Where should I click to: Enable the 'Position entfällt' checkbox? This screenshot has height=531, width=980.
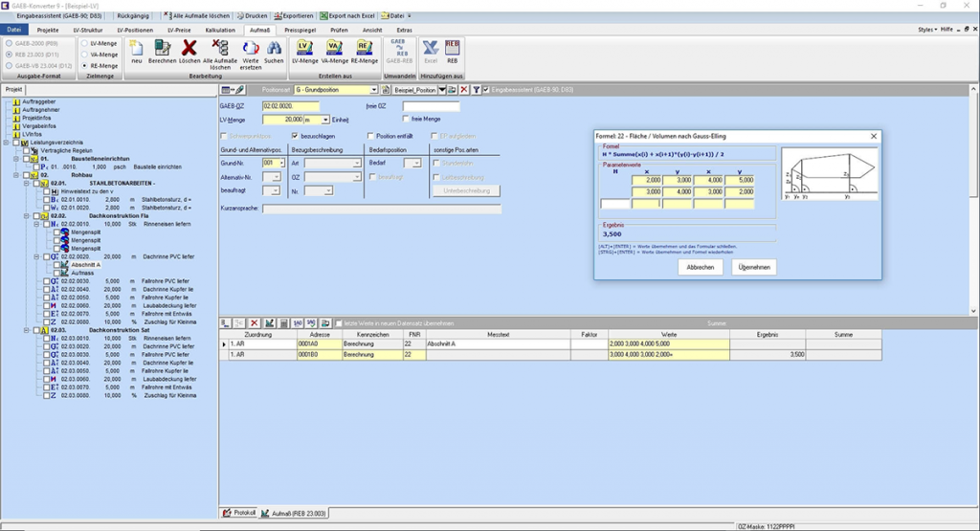370,136
